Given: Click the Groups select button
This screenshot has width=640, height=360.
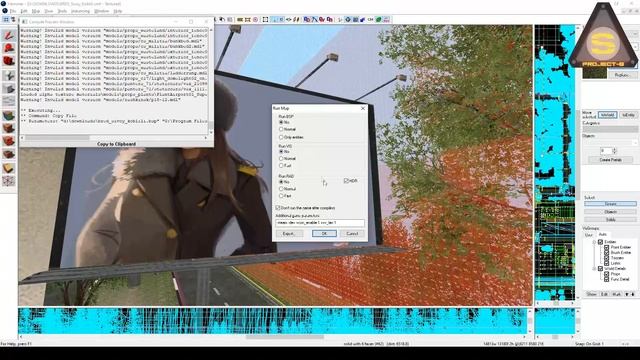Looking at the screenshot, I should (611, 204).
